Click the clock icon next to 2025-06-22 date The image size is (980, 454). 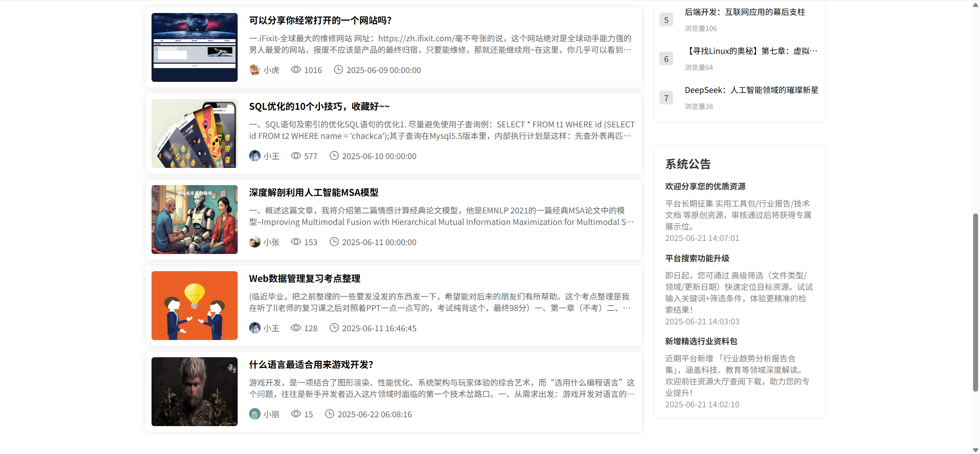tap(329, 414)
